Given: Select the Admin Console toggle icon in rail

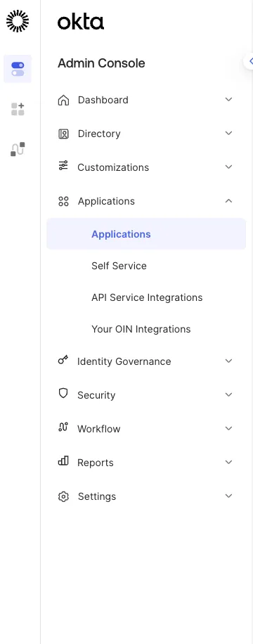Looking at the screenshot, I should pyautogui.click(x=18, y=69).
